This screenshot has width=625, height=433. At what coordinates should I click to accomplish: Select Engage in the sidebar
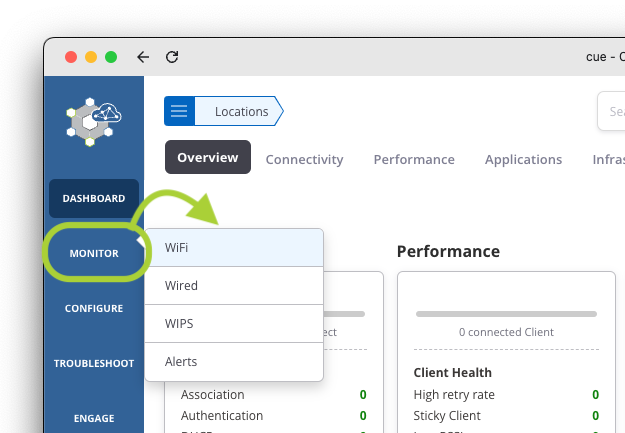coord(94,418)
